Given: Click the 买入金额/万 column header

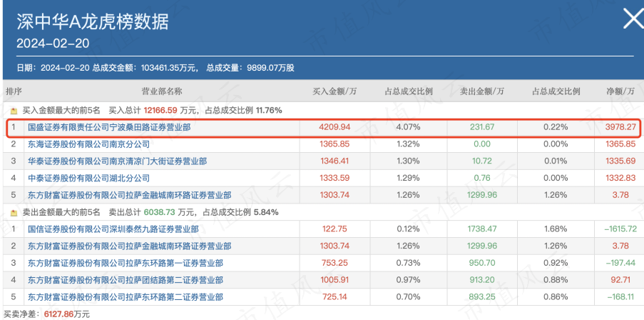Looking at the screenshot, I should pyautogui.click(x=334, y=91).
